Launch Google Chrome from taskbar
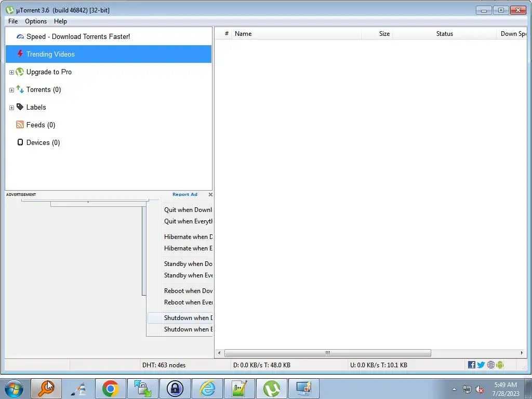The height and width of the screenshot is (399, 532). (111, 389)
